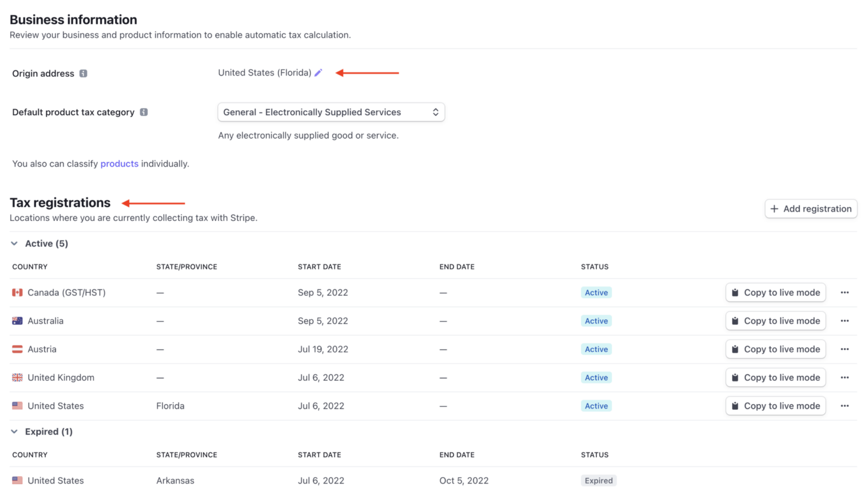Click the Add registration button
868x503 pixels.
(x=811, y=209)
